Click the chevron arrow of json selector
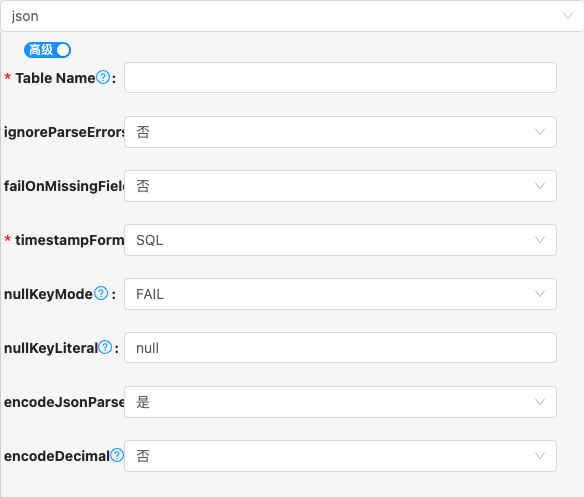 [x=568, y=16]
